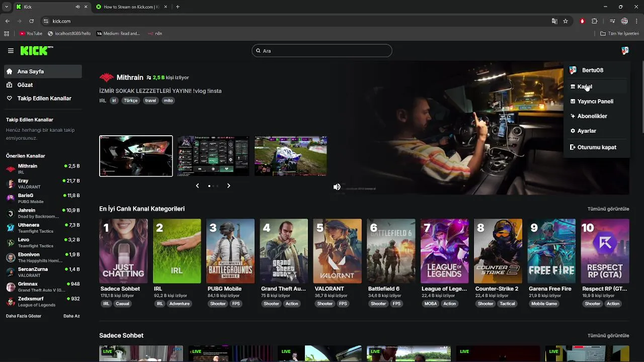Screen dimensions: 644x362
Task: Select the third featured stream thumbnail
Action: click(291, 156)
